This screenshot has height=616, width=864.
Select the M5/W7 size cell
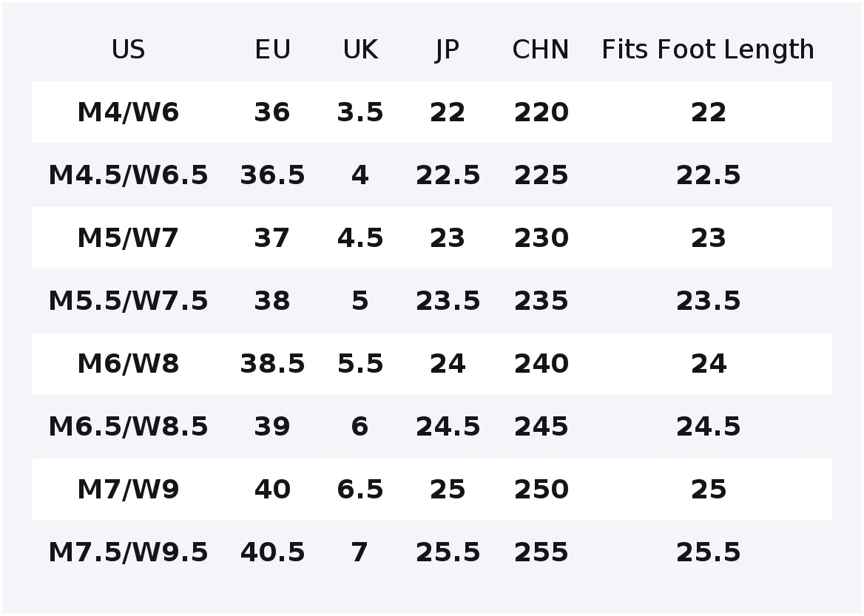point(129,238)
